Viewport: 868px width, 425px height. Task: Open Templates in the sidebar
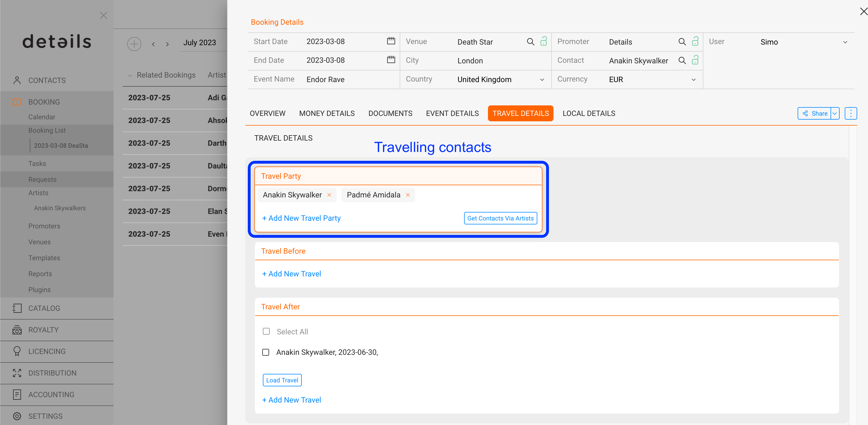coord(44,258)
